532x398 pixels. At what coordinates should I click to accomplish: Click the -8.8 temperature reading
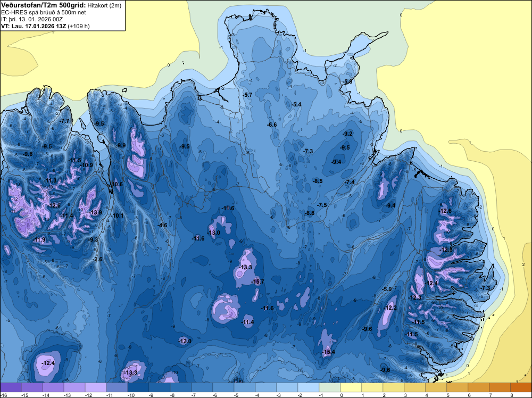pyautogui.click(x=310, y=213)
